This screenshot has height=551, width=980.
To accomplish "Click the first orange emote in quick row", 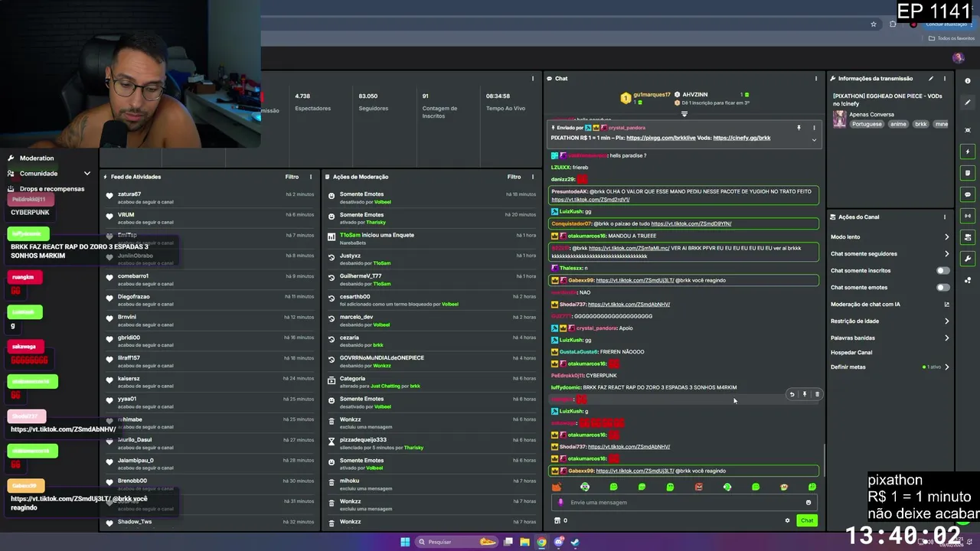I will point(557,487).
